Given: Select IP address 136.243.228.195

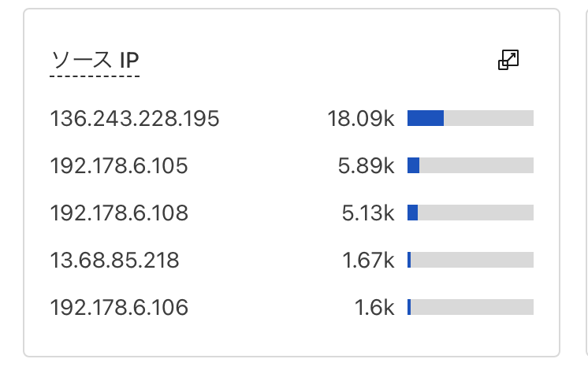Looking at the screenshot, I should [x=135, y=119].
